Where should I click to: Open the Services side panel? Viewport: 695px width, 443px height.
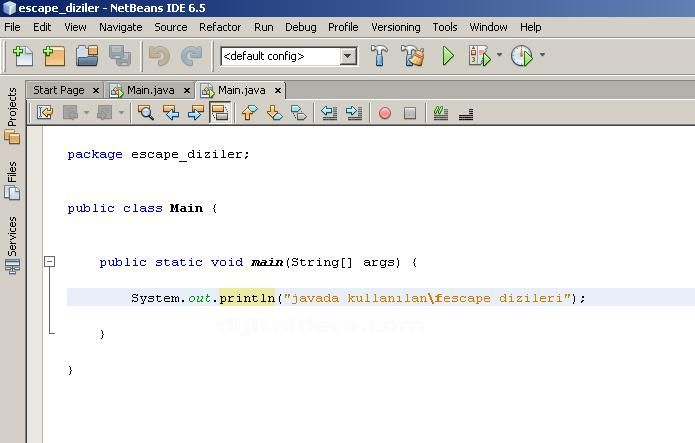coord(12,236)
